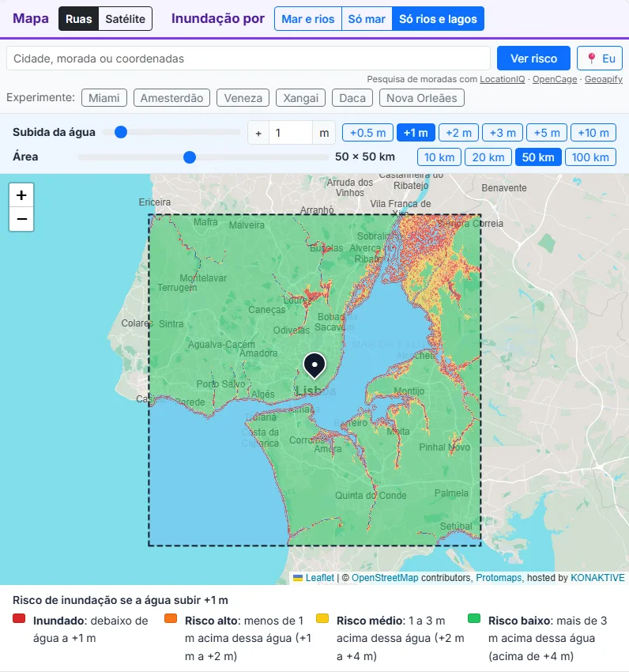Viewport: 629px width, 672px height.
Task: Click the Subida da água slider handle
Action: click(x=121, y=132)
